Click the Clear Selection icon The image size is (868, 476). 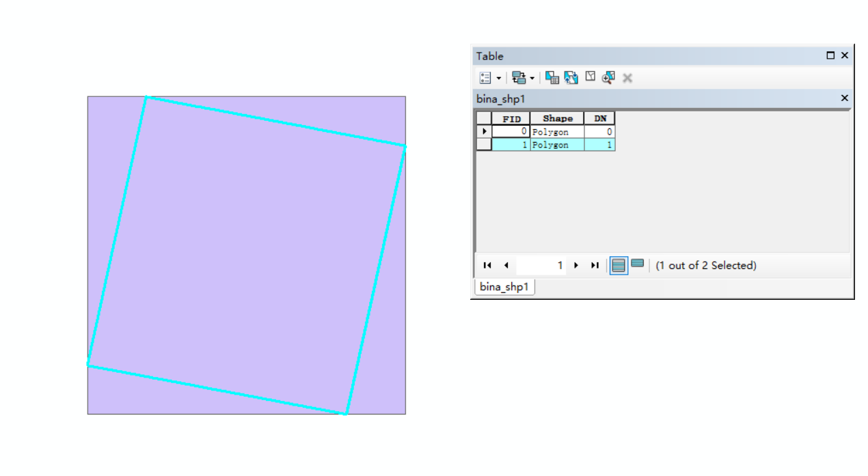(591, 77)
